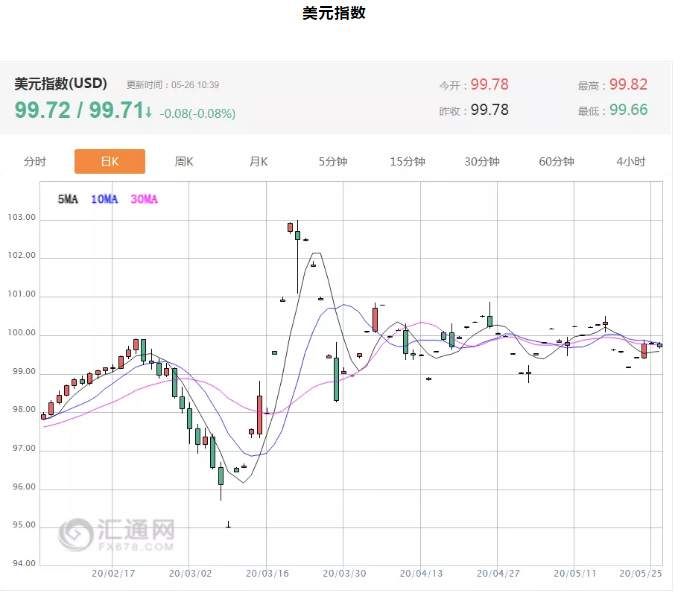Click the tall green candle near 20/03/30
The image size is (674, 596).
(337, 379)
